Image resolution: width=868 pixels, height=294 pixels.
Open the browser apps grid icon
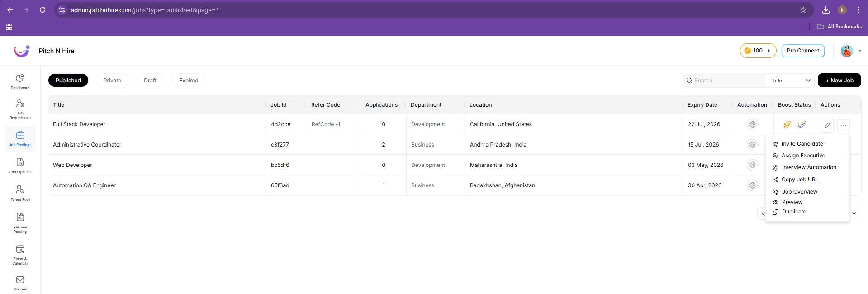(9, 27)
